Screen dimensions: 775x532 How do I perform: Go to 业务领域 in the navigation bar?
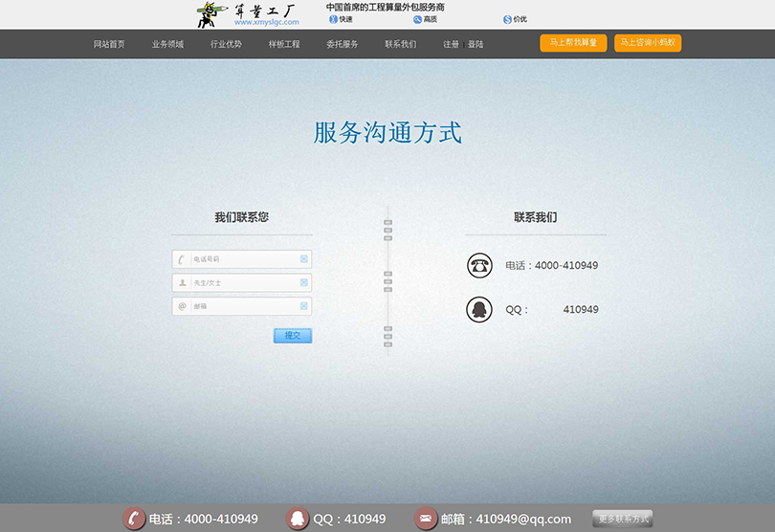pyautogui.click(x=167, y=44)
